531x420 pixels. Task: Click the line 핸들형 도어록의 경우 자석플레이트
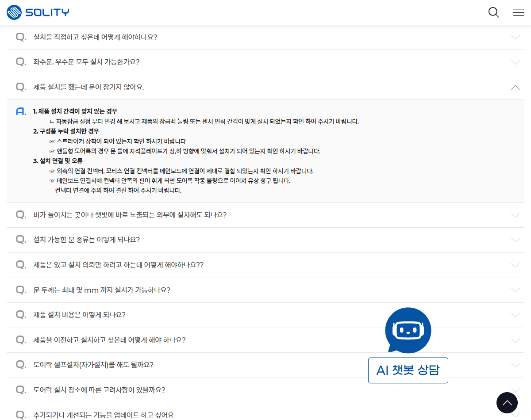(185, 151)
